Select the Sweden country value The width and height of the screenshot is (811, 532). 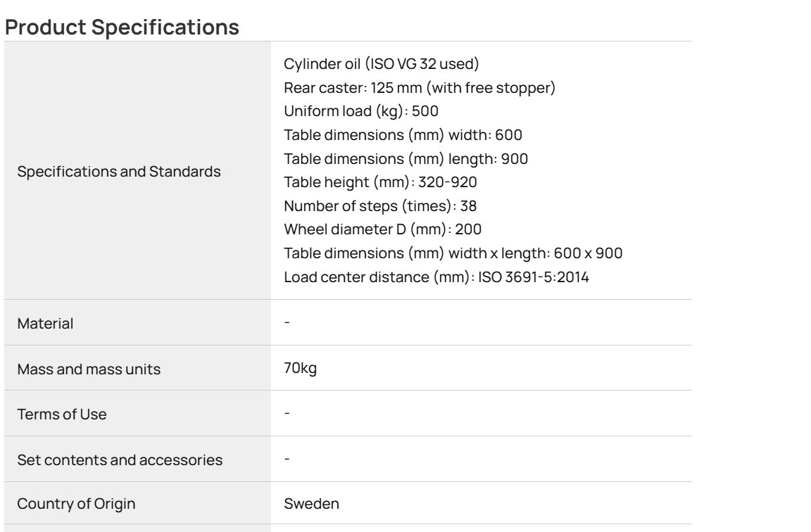pos(311,504)
